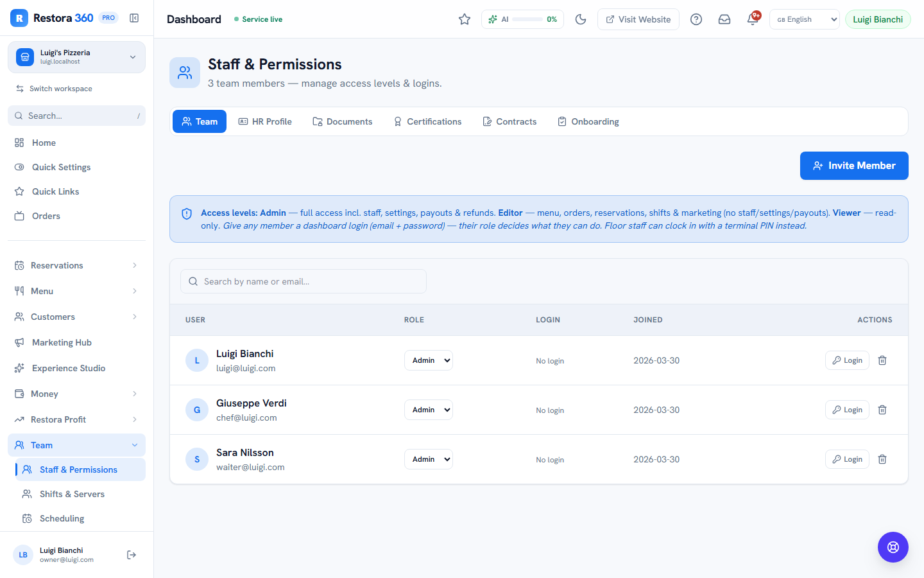Switch to the Certifications tab
The image size is (924, 578).
pyautogui.click(x=427, y=121)
